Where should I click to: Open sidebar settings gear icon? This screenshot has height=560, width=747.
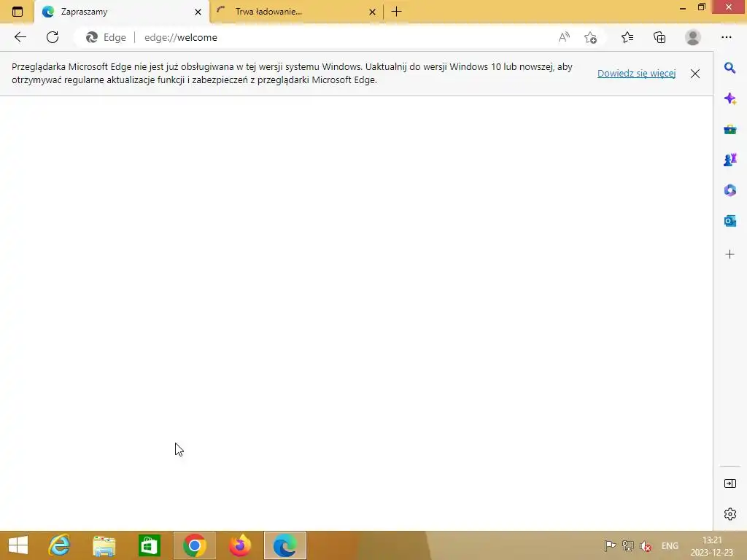729,514
